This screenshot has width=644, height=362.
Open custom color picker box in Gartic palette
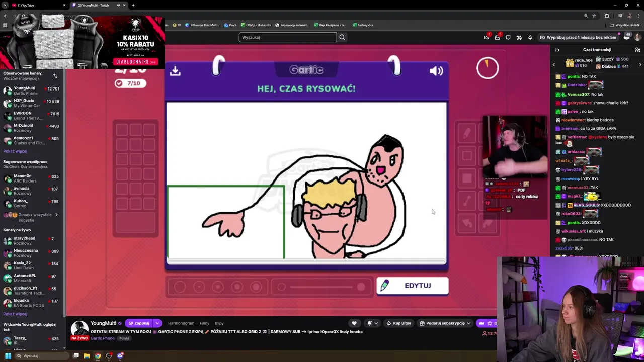point(135,222)
